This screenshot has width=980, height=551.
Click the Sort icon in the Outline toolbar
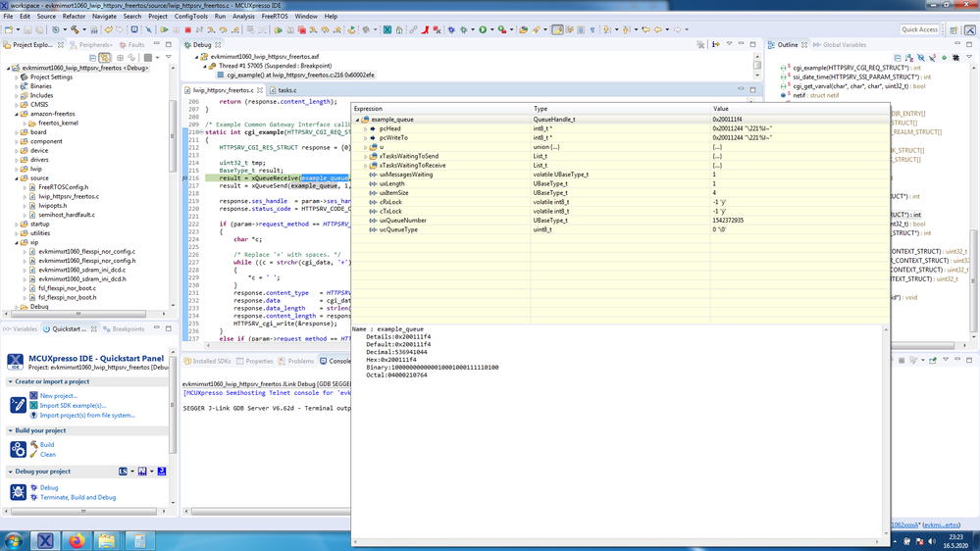tap(910, 58)
